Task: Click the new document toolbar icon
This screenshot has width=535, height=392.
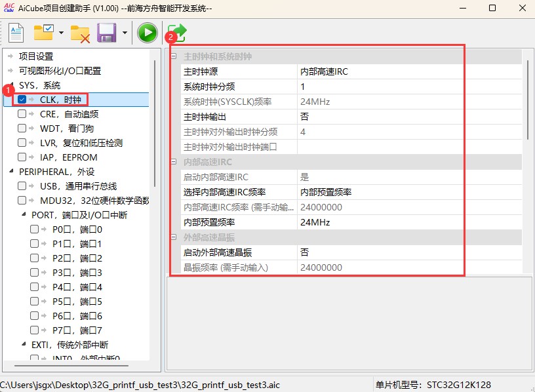Action: point(16,33)
